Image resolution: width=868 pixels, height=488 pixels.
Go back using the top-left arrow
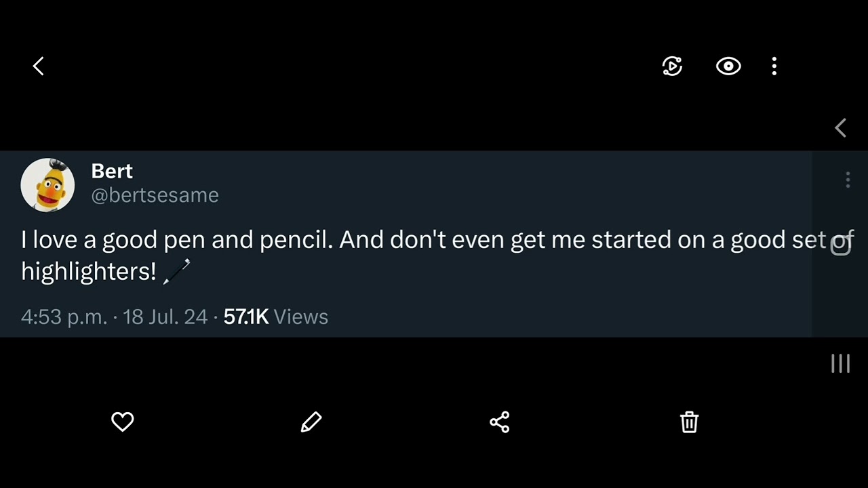click(39, 66)
